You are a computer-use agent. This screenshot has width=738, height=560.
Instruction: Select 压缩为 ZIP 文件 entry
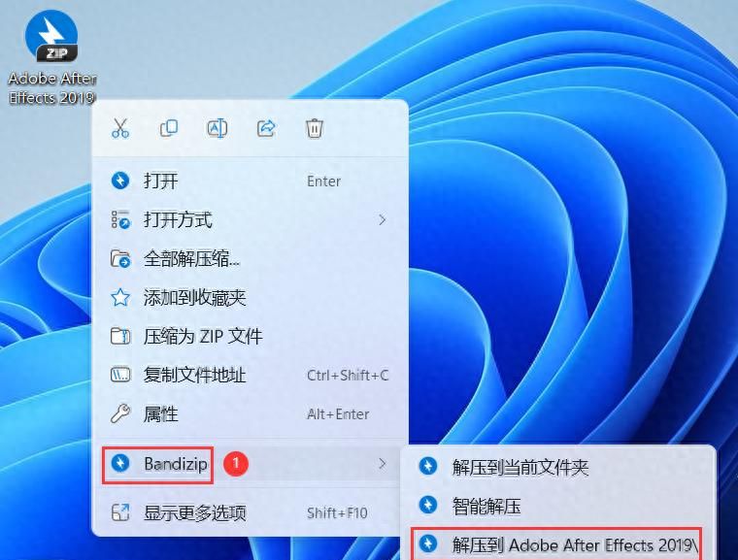(250, 336)
